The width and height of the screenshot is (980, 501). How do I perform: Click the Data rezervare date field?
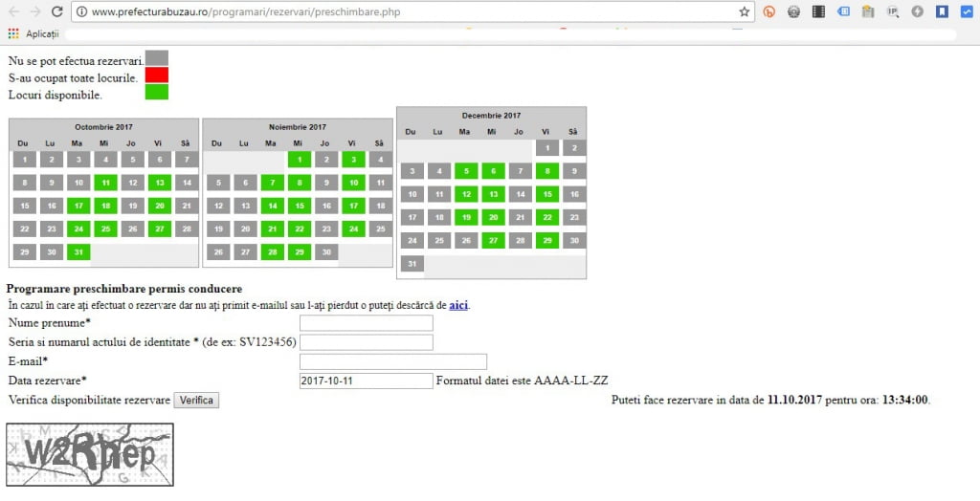click(367, 381)
